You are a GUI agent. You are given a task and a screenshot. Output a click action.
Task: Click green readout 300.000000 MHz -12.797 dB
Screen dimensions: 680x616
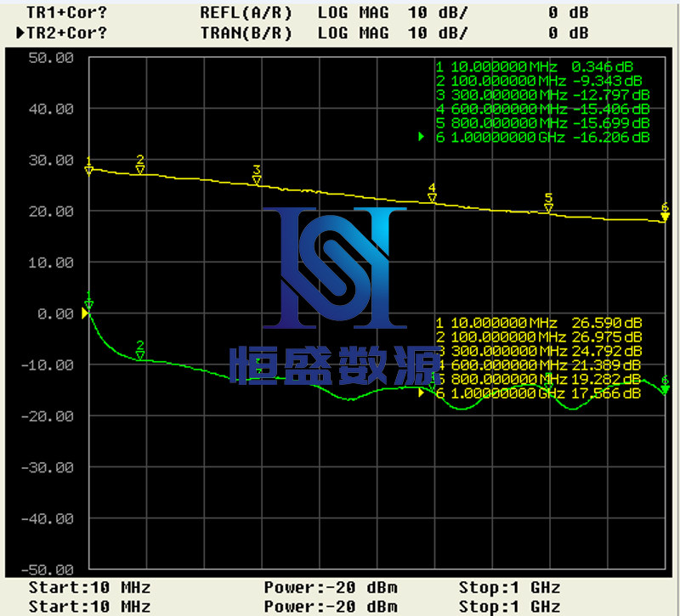pos(542,94)
